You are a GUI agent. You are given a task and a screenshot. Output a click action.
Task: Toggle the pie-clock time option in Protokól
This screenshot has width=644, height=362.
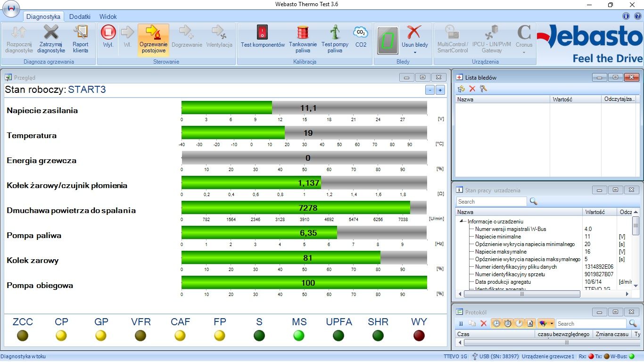point(519,323)
